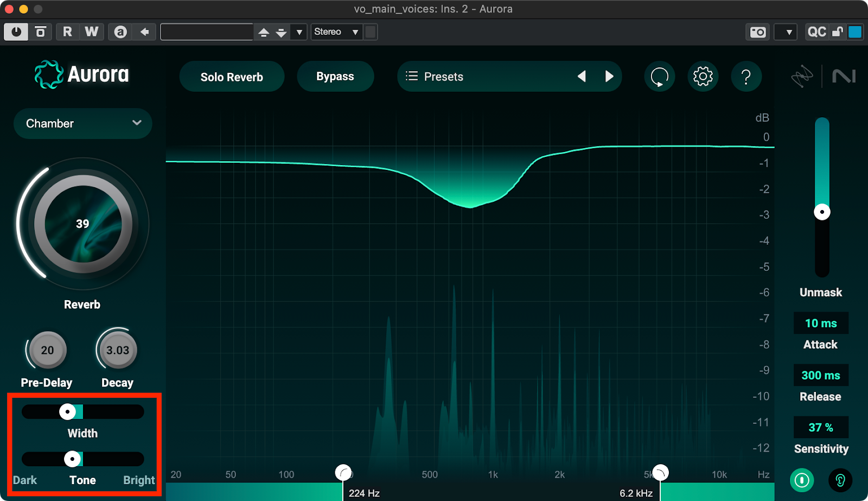Image resolution: width=868 pixels, height=501 pixels.
Task: Click the Reverb amount knob showing 39
Action: coord(83,224)
